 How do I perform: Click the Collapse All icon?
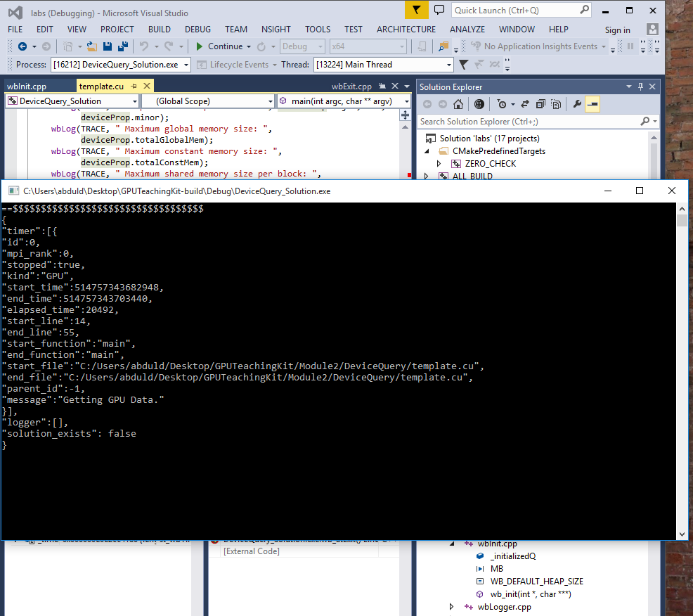540,104
